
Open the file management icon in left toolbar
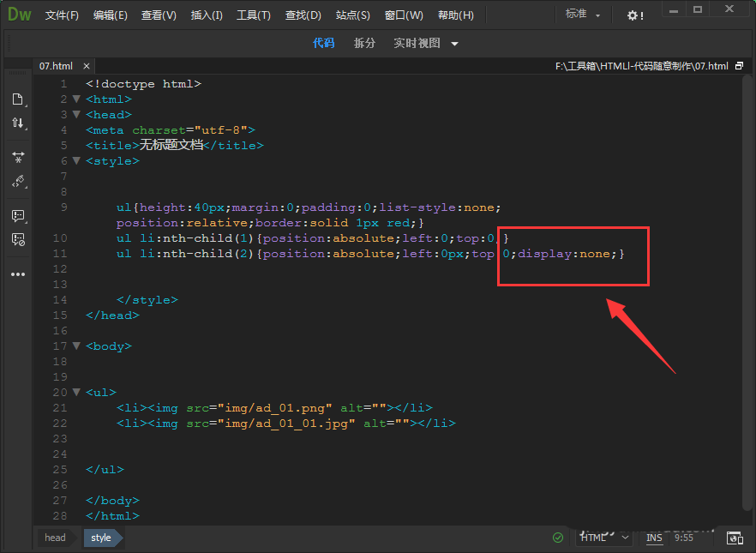tap(17, 99)
